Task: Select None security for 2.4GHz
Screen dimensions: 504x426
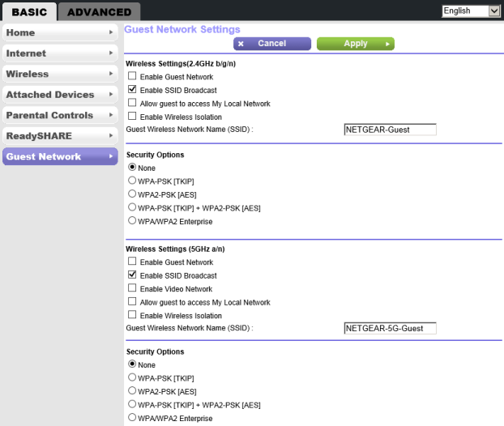Action: click(x=132, y=167)
